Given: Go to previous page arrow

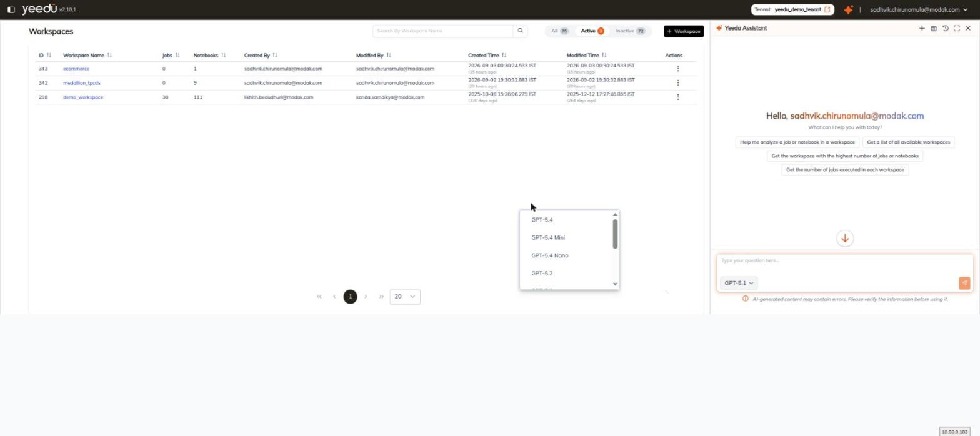Looking at the screenshot, I should pyautogui.click(x=334, y=297).
